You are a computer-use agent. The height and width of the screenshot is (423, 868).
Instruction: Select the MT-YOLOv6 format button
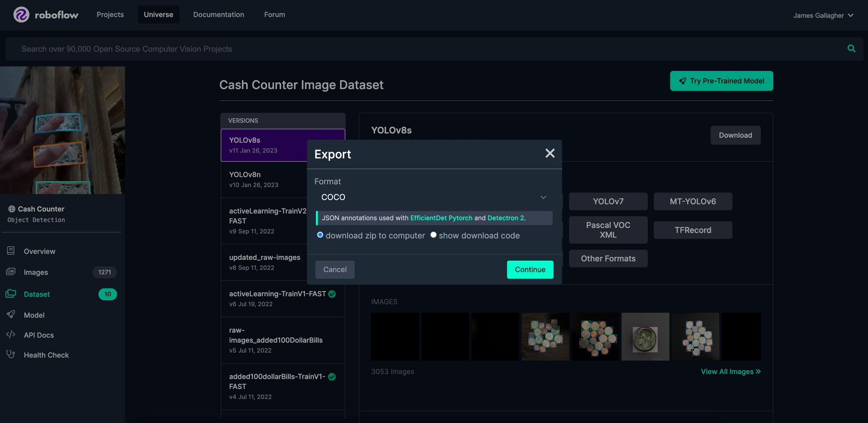693,202
